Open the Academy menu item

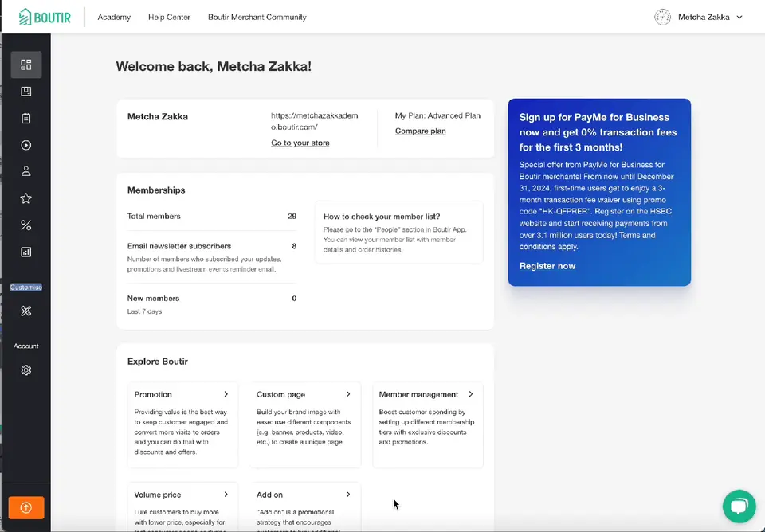[114, 17]
